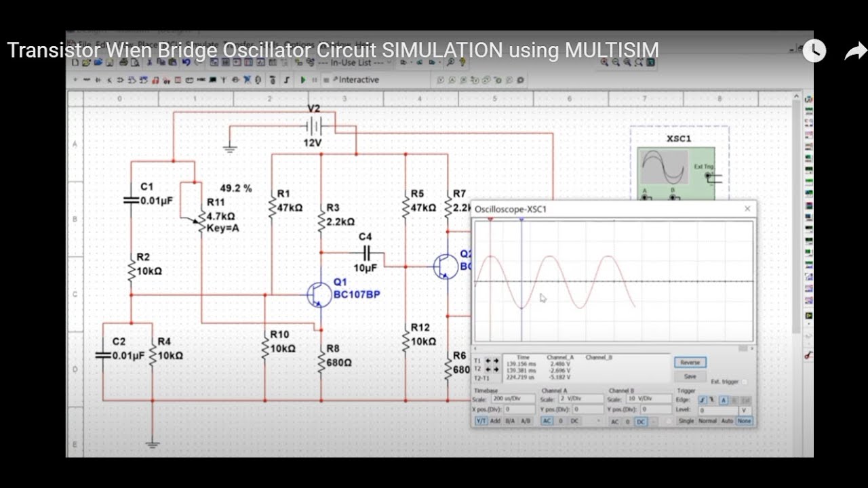The image size is (868, 488).
Task: Click the Zoom in magnifier icon
Action: pyautogui.click(x=604, y=62)
